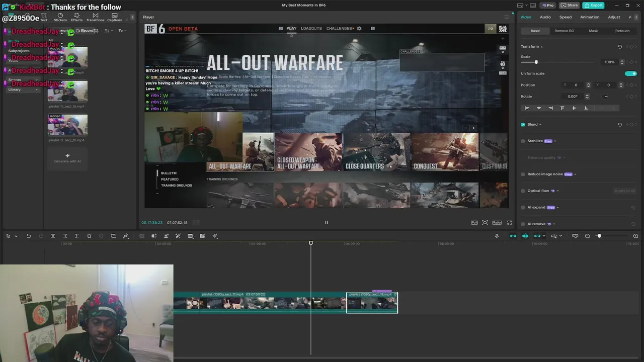Capture a still frame from the preview
This screenshot has width=644, height=362.
coord(485,222)
